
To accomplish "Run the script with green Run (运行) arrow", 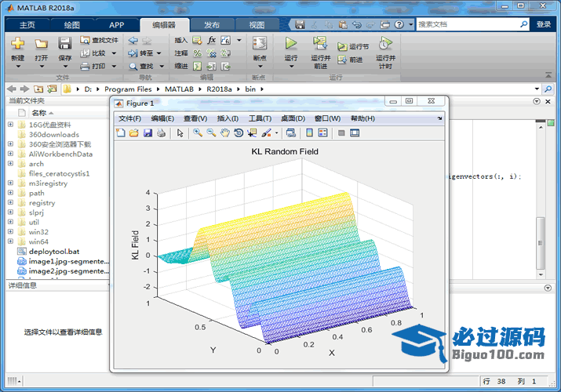I will point(291,43).
